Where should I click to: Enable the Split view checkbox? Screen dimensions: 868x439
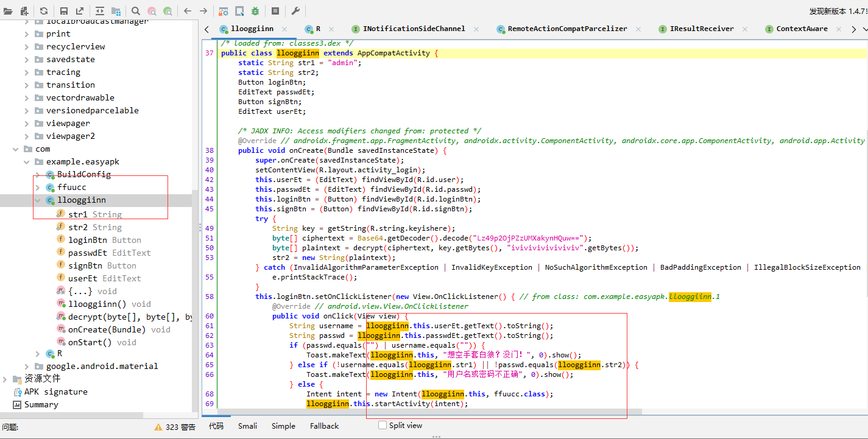383,425
